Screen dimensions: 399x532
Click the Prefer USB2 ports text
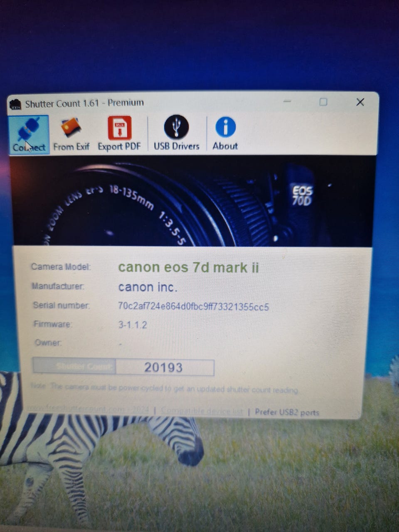[x=287, y=412]
